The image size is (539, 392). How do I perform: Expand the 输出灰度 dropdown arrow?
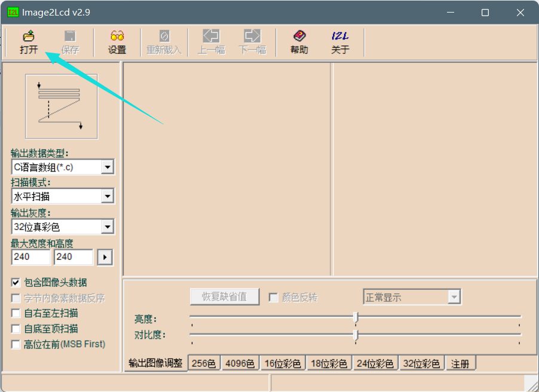(108, 227)
